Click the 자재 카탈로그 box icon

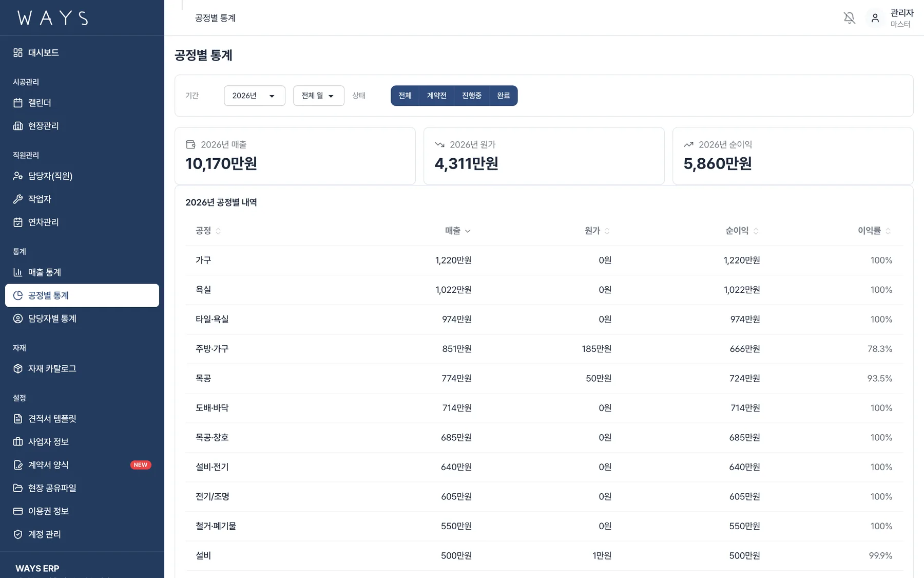(18, 368)
